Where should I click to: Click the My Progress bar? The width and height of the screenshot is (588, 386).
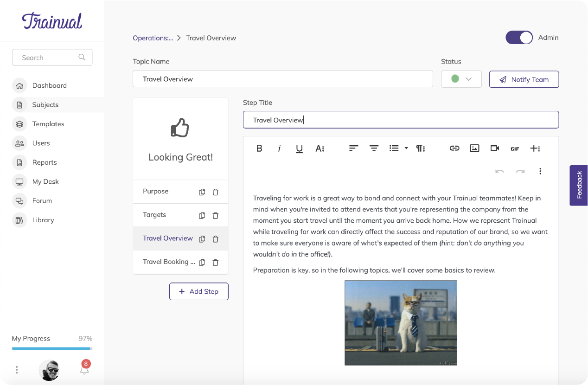click(x=52, y=348)
